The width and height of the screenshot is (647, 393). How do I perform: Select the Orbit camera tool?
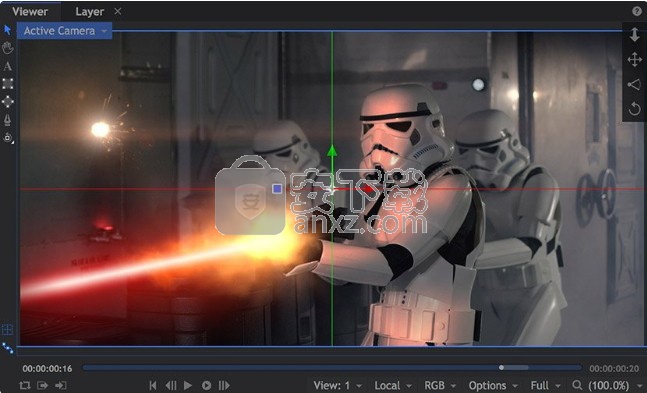click(x=7, y=137)
